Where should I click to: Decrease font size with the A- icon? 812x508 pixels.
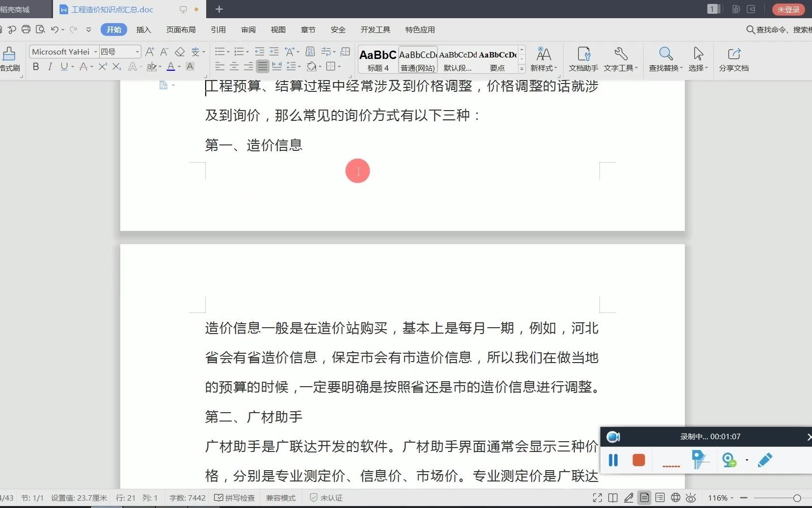pyautogui.click(x=164, y=52)
